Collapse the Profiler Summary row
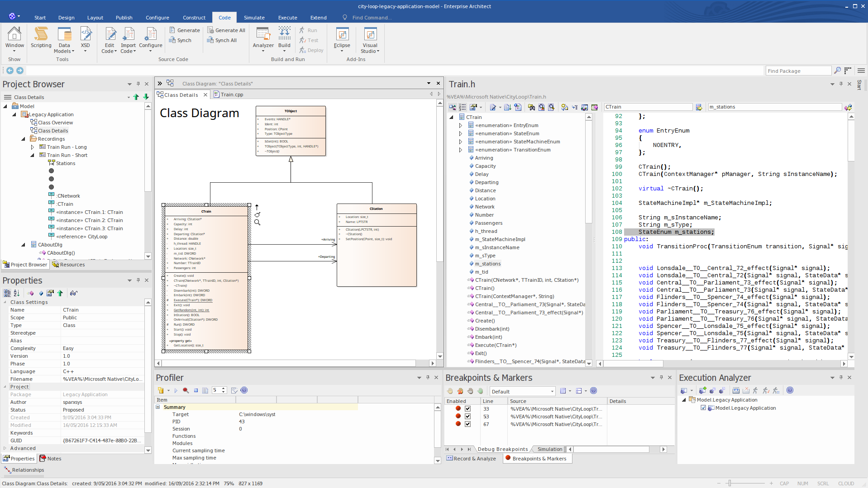This screenshot has width=868, height=488. 158,407
